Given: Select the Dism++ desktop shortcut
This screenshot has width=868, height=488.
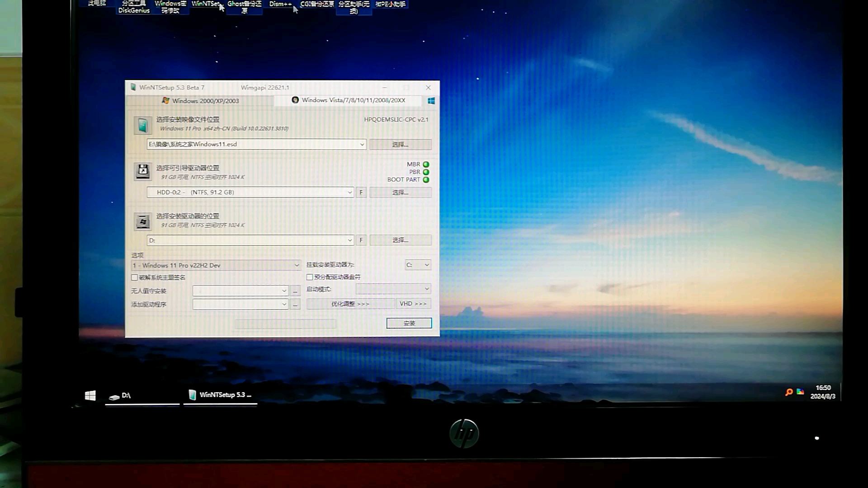Looking at the screenshot, I should pyautogui.click(x=280, y=4).
